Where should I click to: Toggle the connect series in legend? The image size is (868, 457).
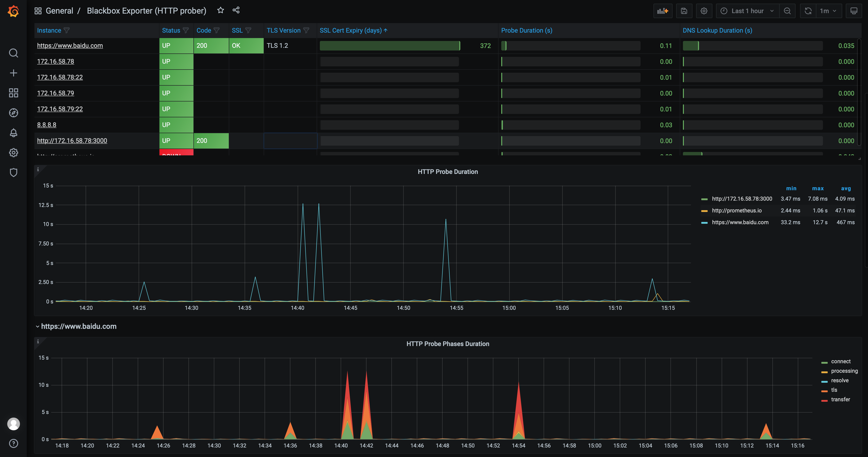[840, 361]
